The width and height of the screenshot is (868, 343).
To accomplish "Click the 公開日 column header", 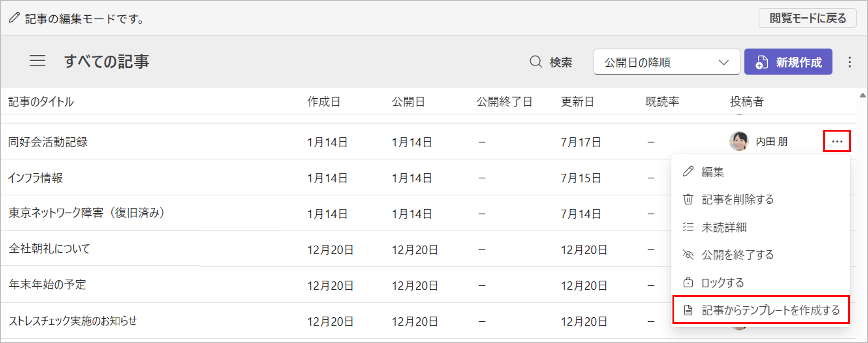I will pos(408,102).
